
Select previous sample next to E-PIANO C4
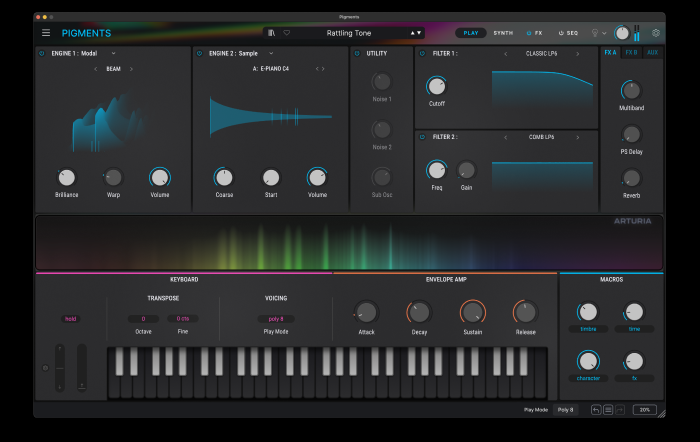point(317,69)
